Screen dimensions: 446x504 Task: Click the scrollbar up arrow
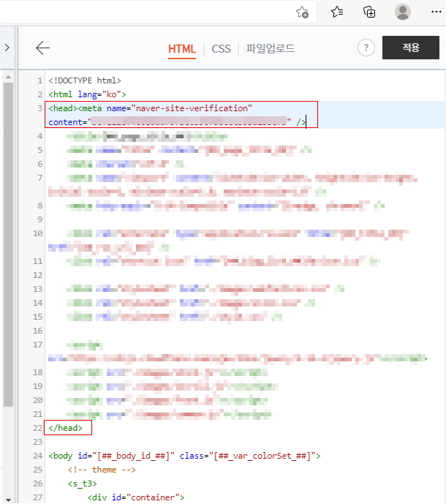click(x=8, y=77)
